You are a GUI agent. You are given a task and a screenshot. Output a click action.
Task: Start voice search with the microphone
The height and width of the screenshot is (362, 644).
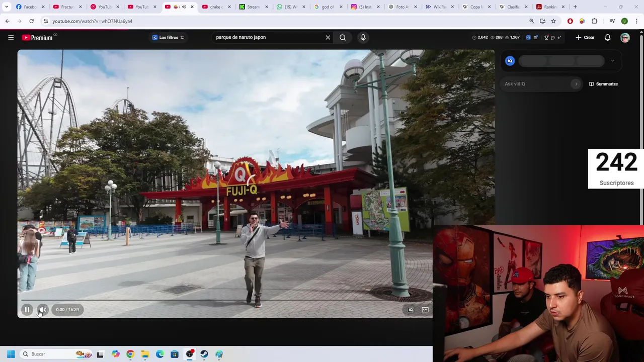point(363,37)
